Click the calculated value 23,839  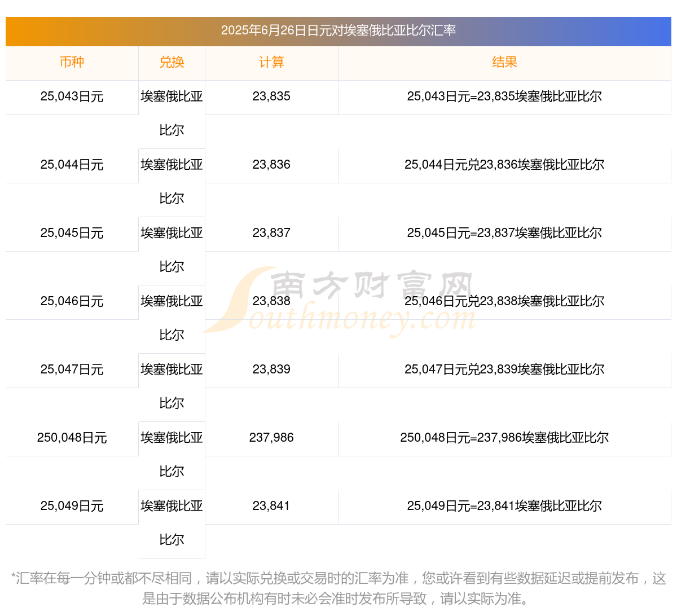coord(271,369)
